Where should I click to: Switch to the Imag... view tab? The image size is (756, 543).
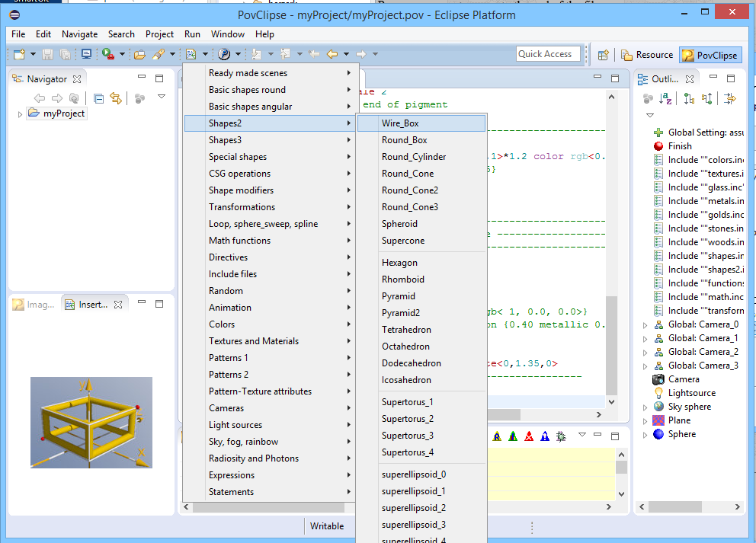(34, 305)
